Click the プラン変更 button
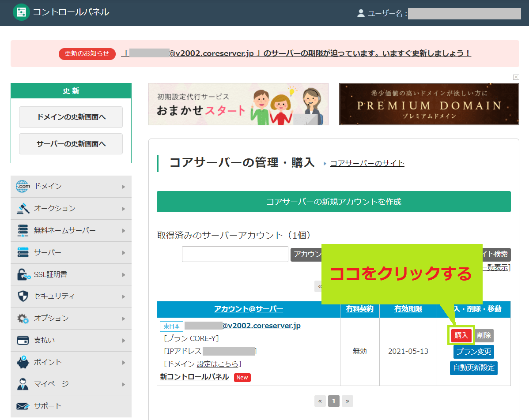 [473, 352]
